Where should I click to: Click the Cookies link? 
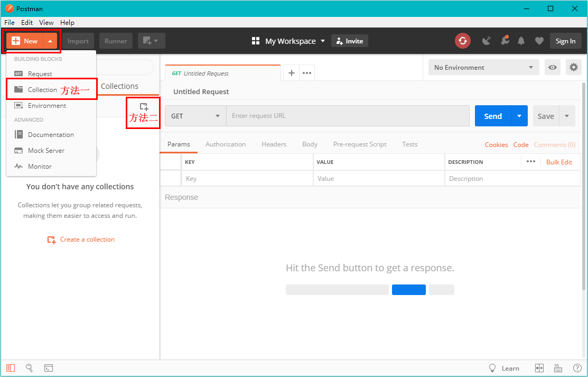pos(497,144)
